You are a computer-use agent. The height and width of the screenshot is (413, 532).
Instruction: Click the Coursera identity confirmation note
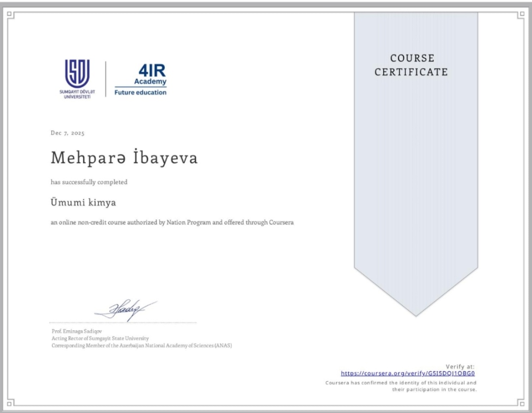pyautogui.click(x=401, y=386)
